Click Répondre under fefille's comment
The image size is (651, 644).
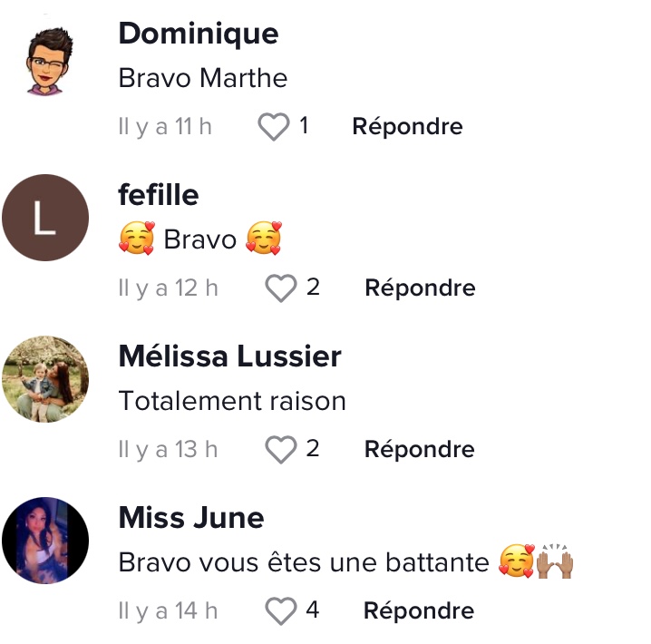(420, 288)
